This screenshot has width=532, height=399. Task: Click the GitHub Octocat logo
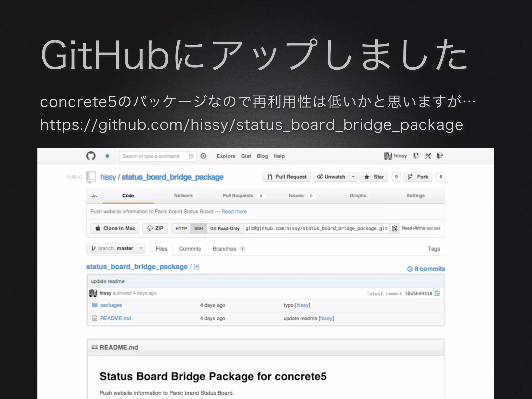(x=91, y=156)
